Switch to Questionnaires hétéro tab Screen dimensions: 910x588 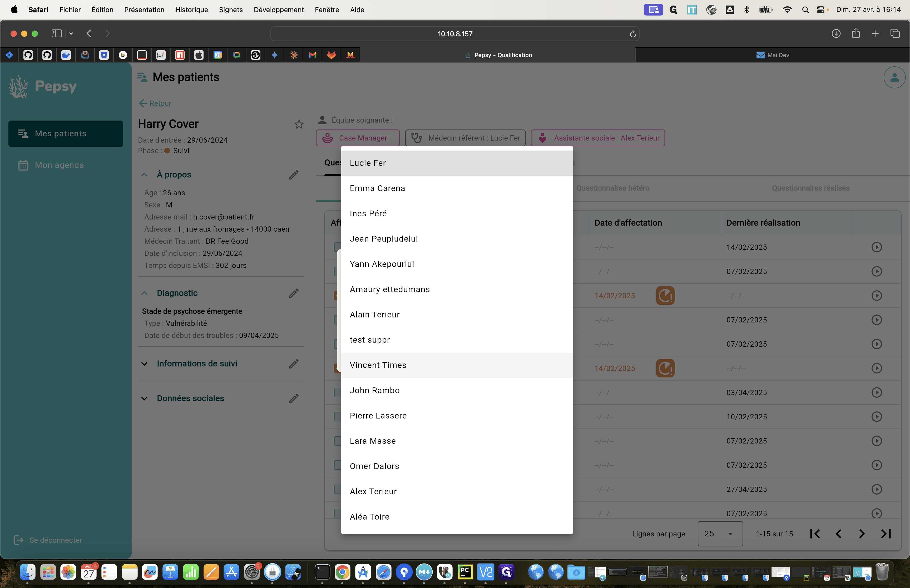coord(612,188)
